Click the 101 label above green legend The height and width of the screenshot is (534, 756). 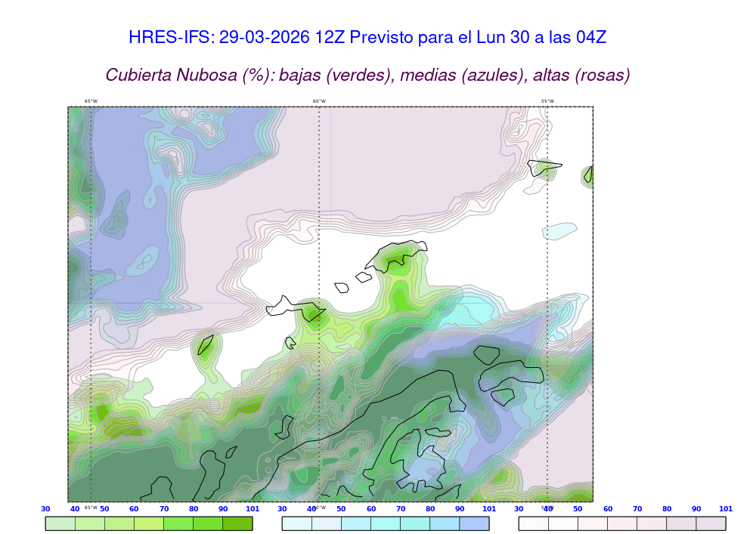coord(253,509)
